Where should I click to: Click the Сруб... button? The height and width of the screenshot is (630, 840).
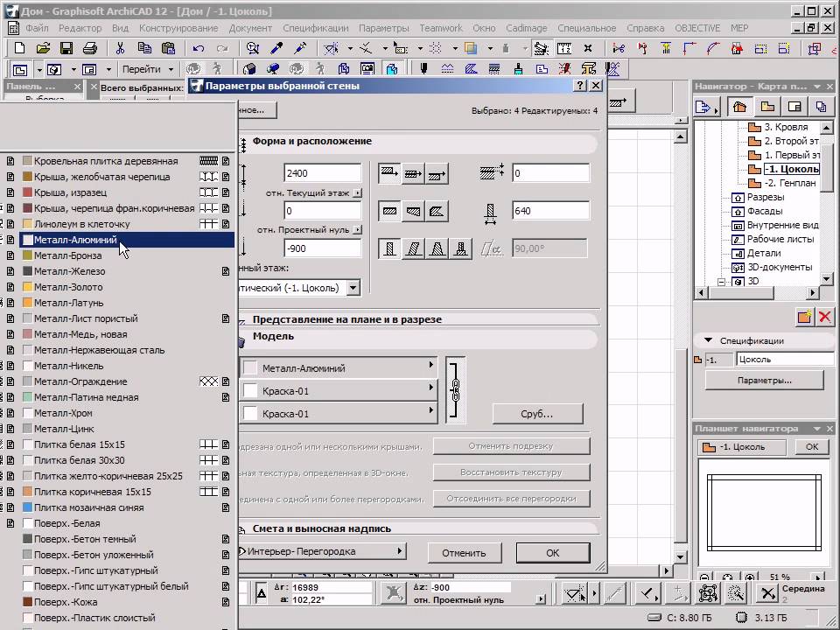coord(536,414)
